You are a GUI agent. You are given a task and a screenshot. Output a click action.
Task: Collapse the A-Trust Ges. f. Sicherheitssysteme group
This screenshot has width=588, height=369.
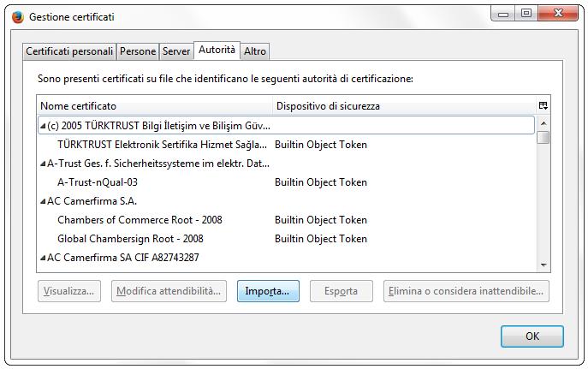(x=43, y=164)
